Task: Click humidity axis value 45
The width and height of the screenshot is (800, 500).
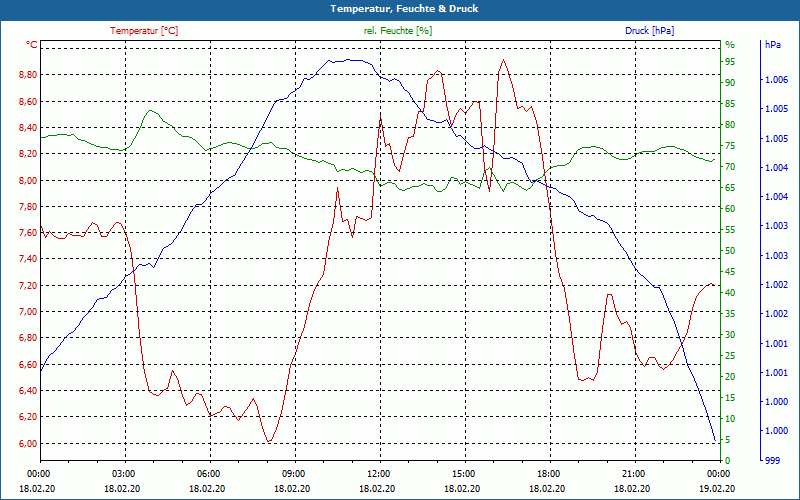Action: pos(730,272)
